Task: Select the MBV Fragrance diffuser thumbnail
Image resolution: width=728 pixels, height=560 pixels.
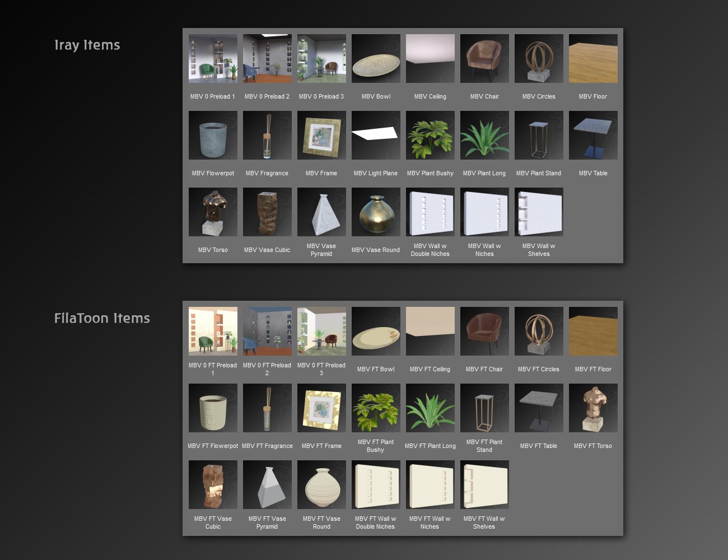Action: [267, 135]
